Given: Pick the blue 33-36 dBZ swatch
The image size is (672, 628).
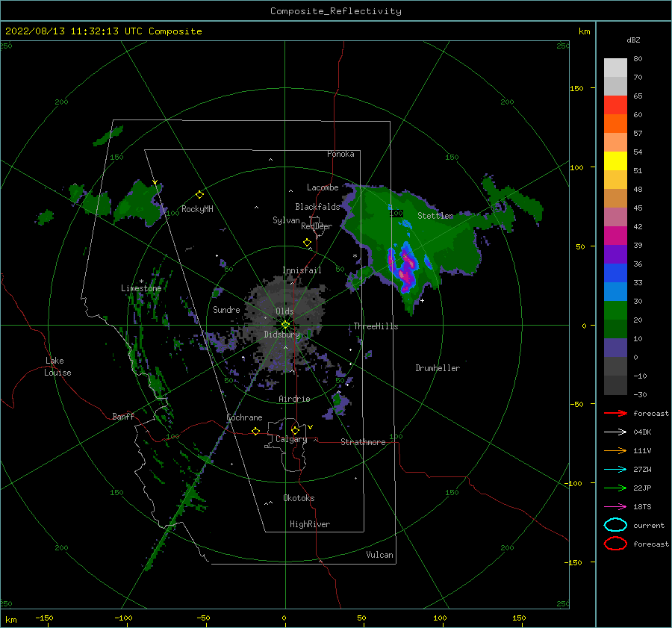Looking at the screenshot, I should click(x=615, y=273).
